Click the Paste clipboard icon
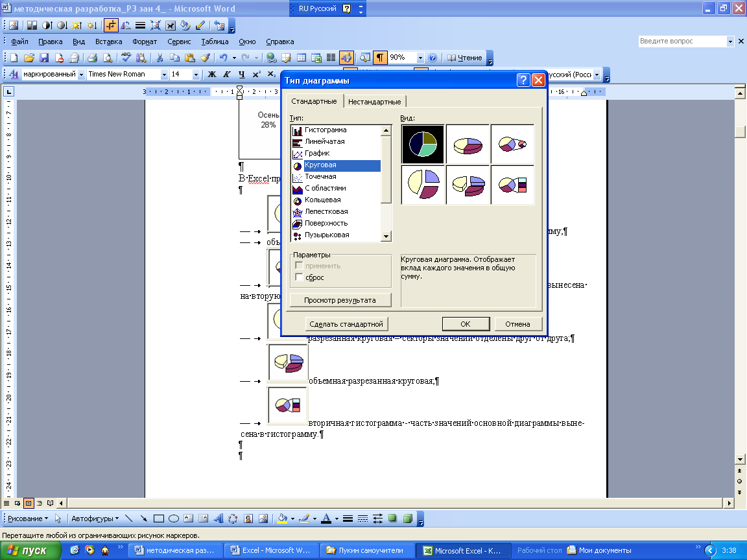 pos(190,58)
